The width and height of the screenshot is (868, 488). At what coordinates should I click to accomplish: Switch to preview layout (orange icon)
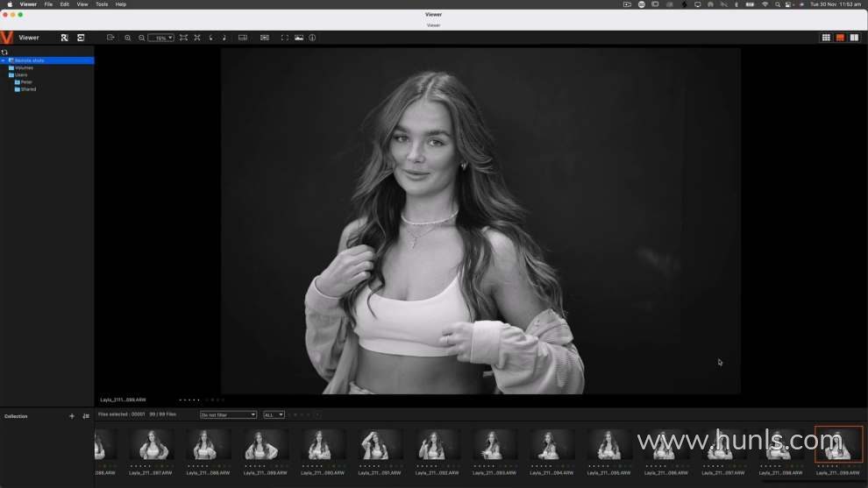[840, 38]
